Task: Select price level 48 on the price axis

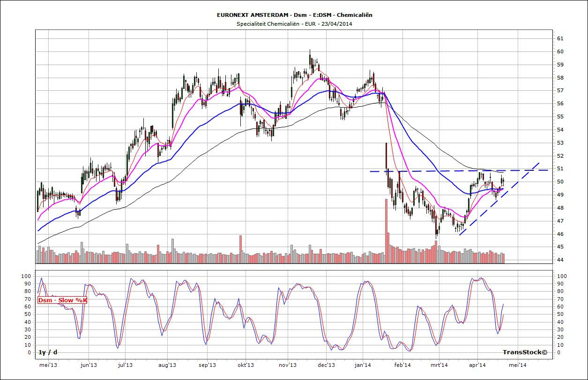Action: [x=560, y=208]
